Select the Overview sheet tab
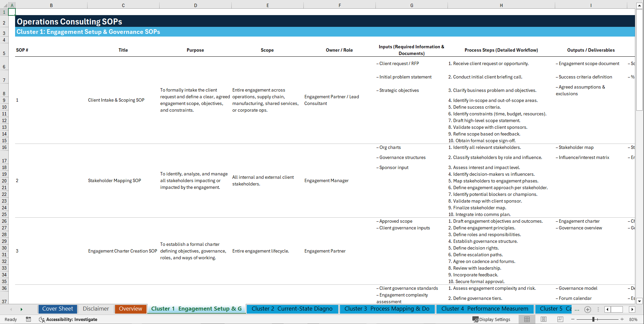Viewport: 644px width, 324px height. (x=130, y=309)
